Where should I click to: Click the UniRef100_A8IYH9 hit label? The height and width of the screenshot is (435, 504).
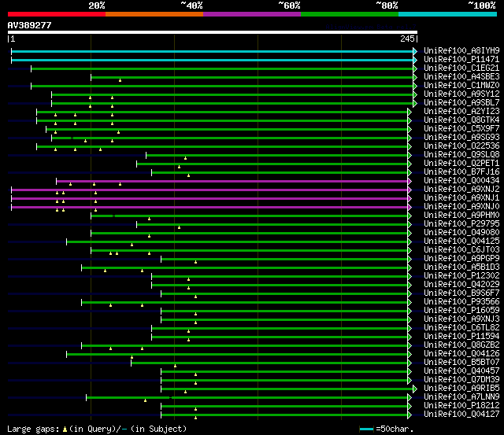click(461, 50)
